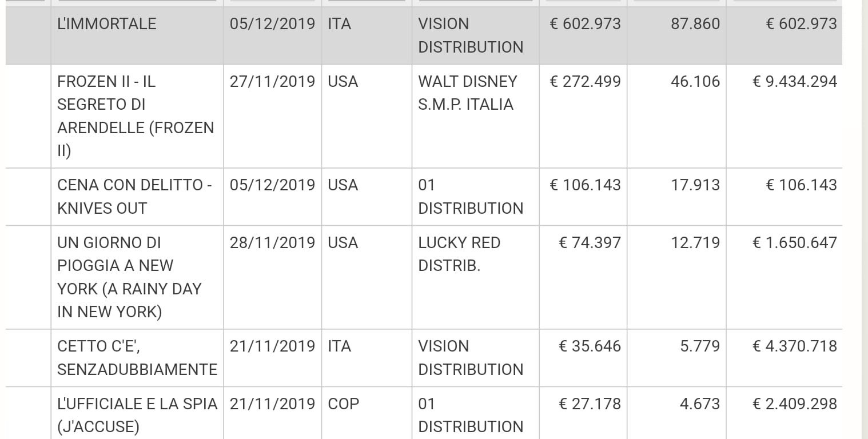
Task: Select UN GIORNO DI PIOGGIA A NEW YORK
Action: [129, 277]
